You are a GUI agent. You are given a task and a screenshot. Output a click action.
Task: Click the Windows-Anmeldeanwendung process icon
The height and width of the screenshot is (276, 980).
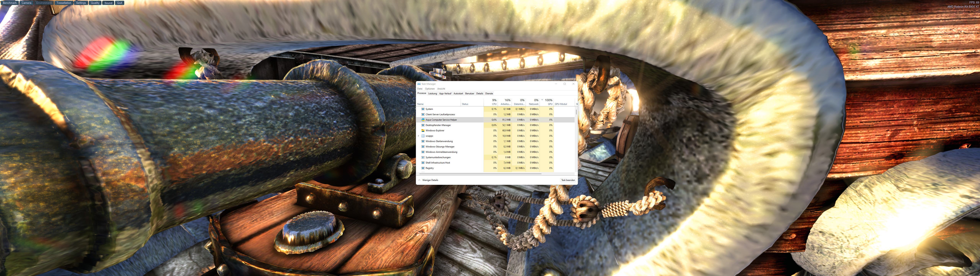coord(423,152)
